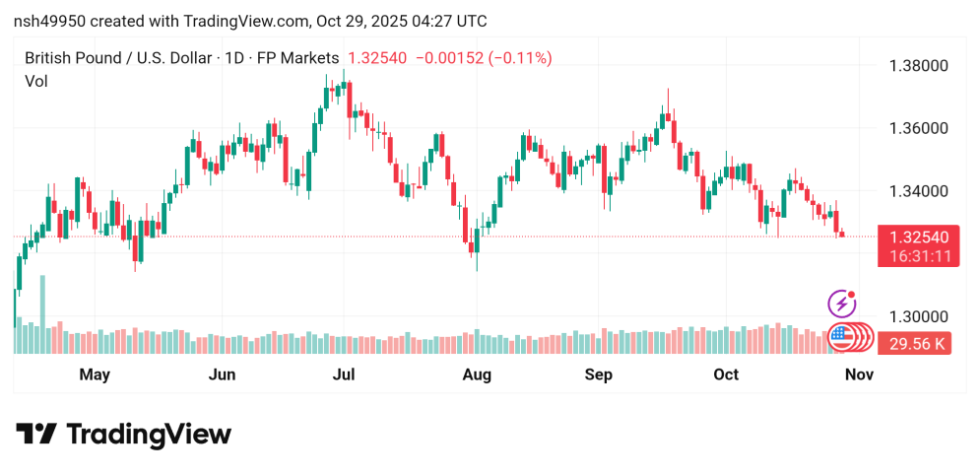Click the TradingView logo at bottom

(x=123, y=435)
